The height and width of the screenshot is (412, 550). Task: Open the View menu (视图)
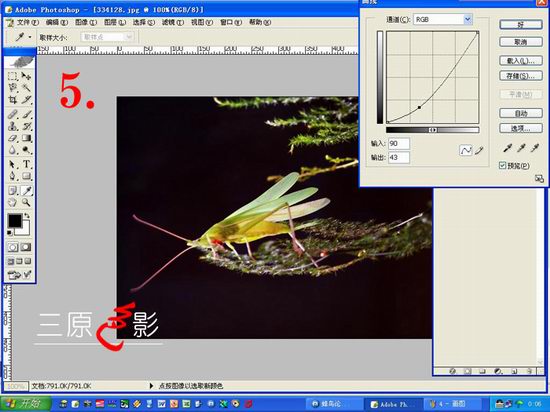tap(202, 22)
